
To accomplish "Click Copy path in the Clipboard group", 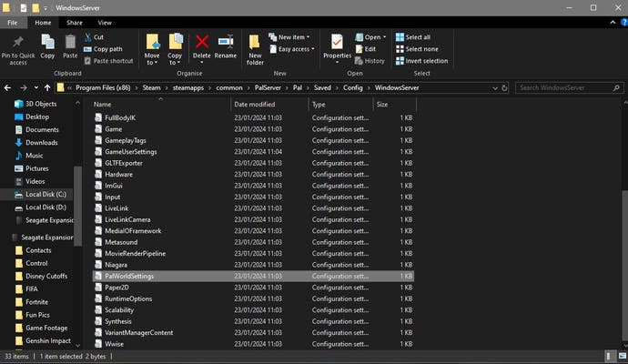I will [103, 49].
